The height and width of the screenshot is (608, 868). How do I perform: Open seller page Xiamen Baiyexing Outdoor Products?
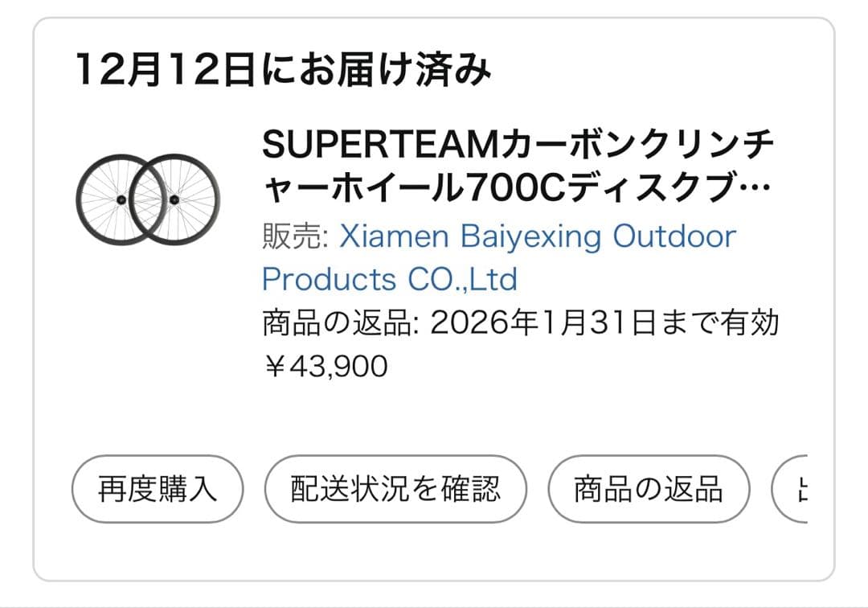pyautogui.click(x=538, y=237)
